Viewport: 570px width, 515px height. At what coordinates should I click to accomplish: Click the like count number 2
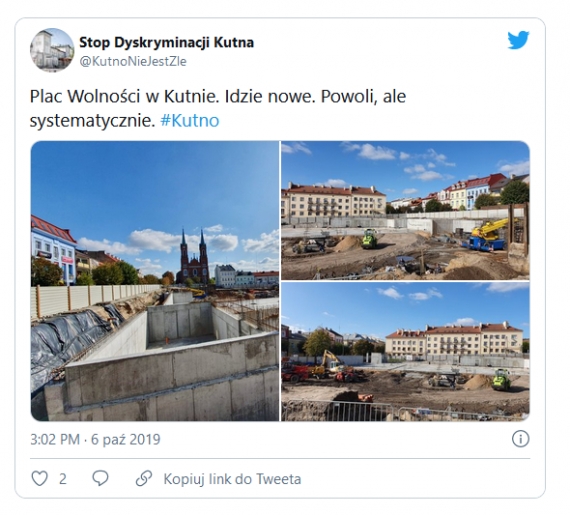click(x=63, y=479)
